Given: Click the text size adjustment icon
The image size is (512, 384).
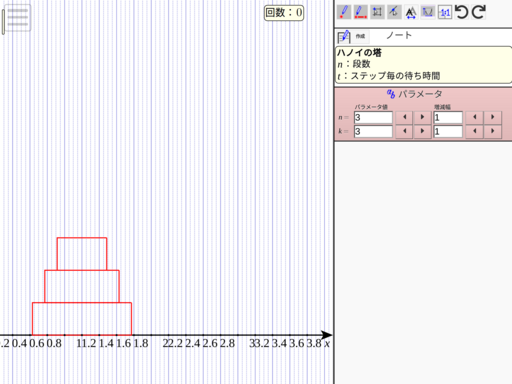Looking at the screenshot, I should (411, 12).
